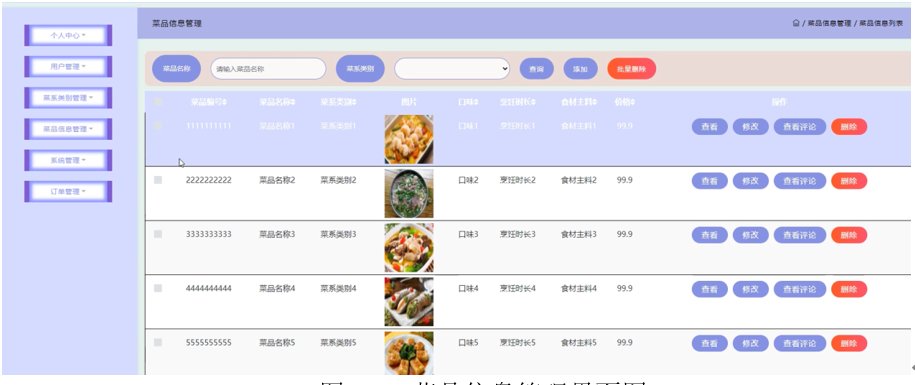This screenshot has width=915, height=385.
Task: Click 查看 for 菜品名称3 row
Action: (710, 235)
